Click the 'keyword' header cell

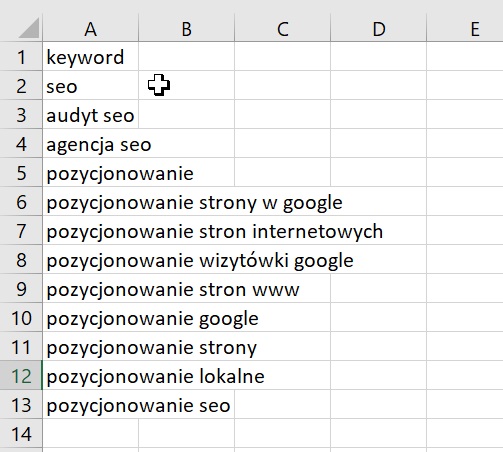pos(90,56)
